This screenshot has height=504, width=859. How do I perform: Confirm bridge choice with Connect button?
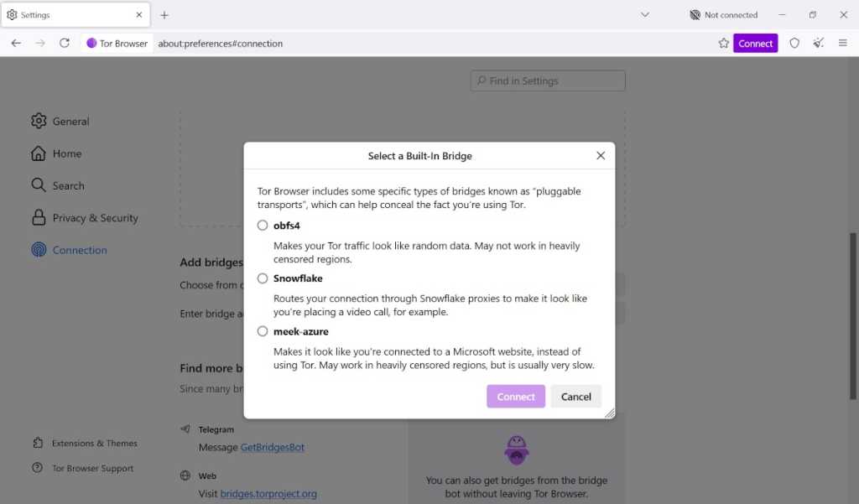tap(515, 396)
